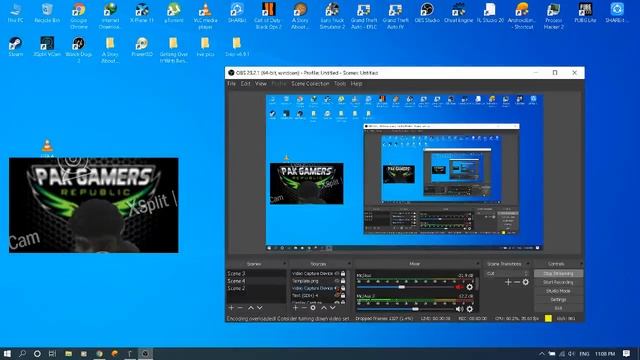The height and width of the screenshot is (360, 640).
Task: Open the Cut transition type dropdown
Action: point(507,273)
